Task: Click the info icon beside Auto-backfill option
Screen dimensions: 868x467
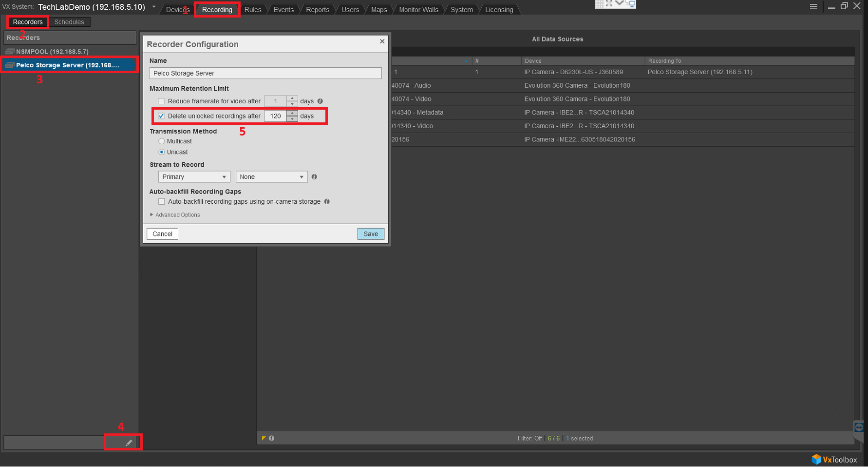Action: (x=327, y=201)
